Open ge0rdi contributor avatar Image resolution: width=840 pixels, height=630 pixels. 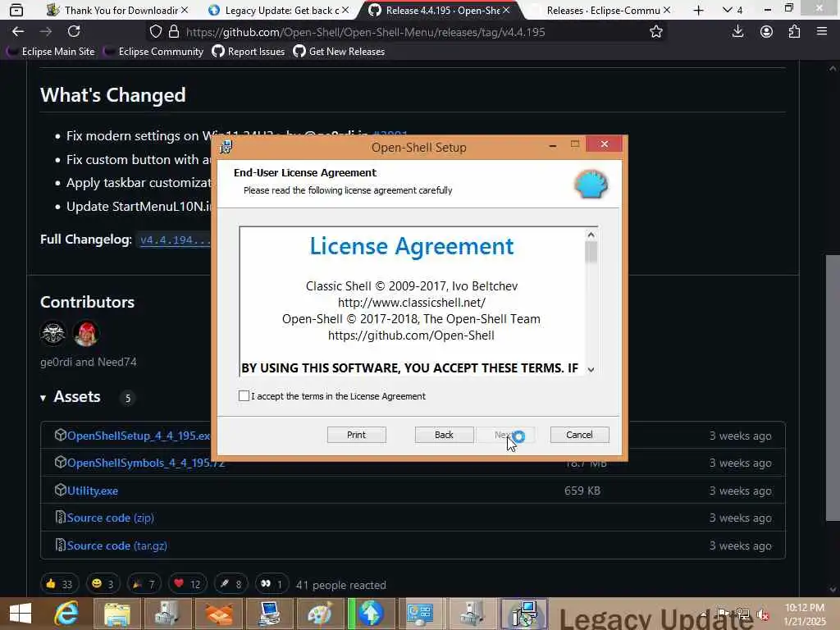pos(53,333)
